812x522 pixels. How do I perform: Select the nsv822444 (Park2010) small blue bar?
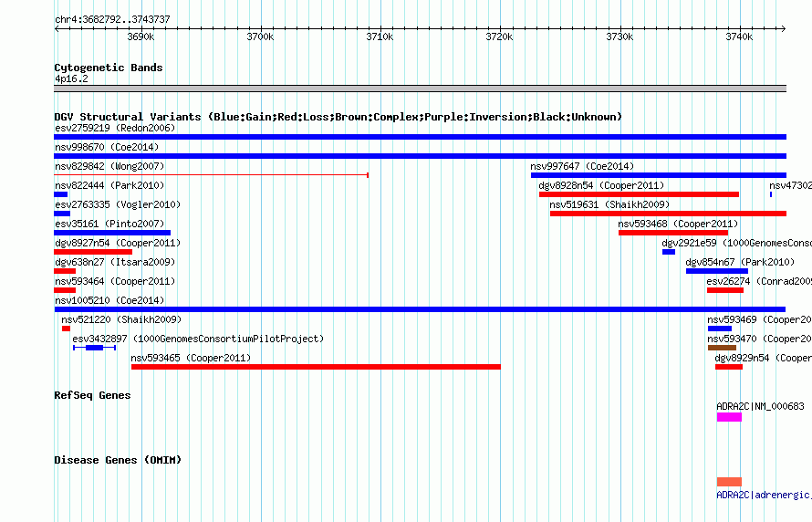pos(60,194)
